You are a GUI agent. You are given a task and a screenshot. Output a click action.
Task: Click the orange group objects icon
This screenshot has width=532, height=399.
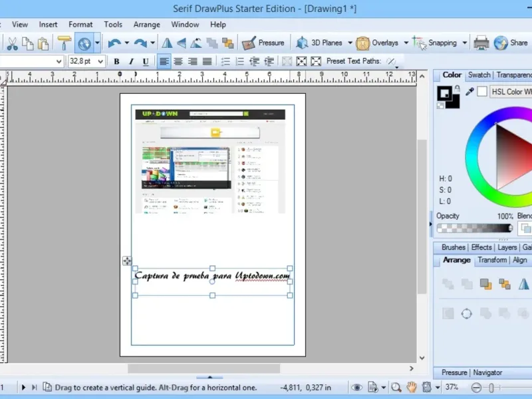227,43
